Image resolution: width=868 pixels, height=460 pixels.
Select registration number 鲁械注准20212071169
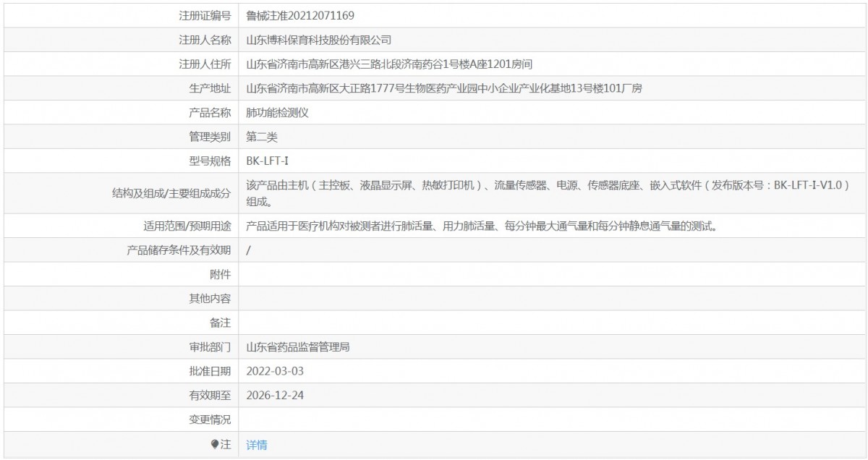300,15
